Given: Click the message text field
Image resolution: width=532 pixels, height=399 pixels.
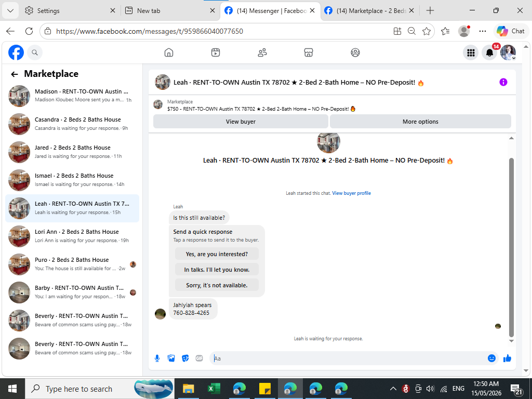Looking at the screenshot, I should pos(350,358).
